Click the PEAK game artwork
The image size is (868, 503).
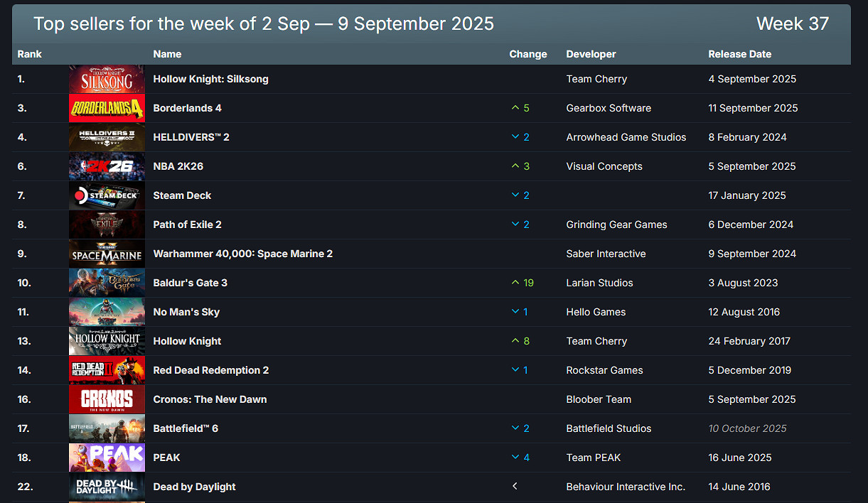tap(107, 458)
